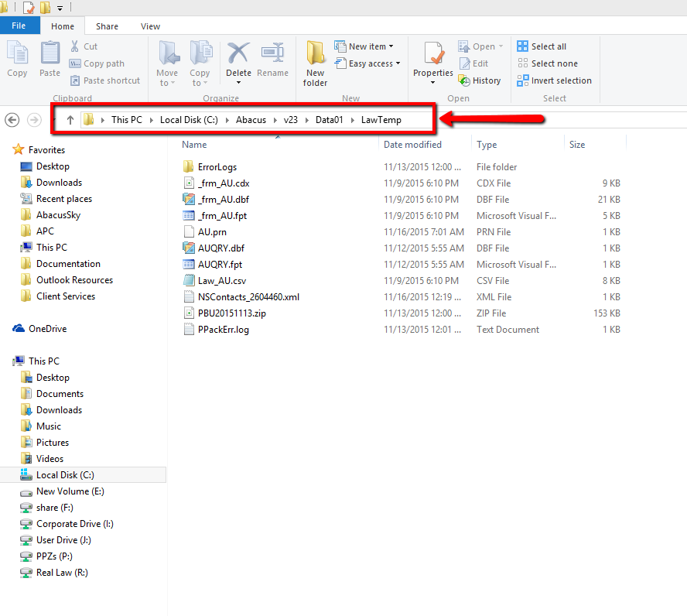Click the Properties icon
This screenshot has width=687, height=616.
pyautogui.click(x=433, y=54)
